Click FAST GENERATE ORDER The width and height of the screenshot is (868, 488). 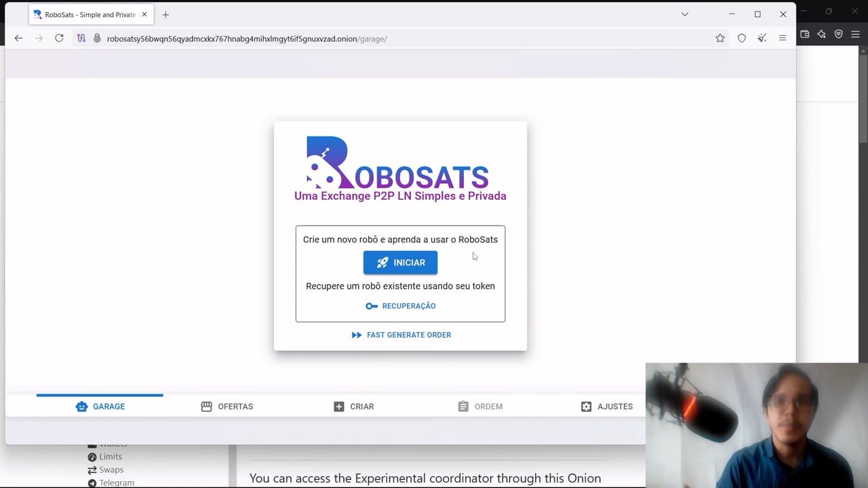(401, 335)
